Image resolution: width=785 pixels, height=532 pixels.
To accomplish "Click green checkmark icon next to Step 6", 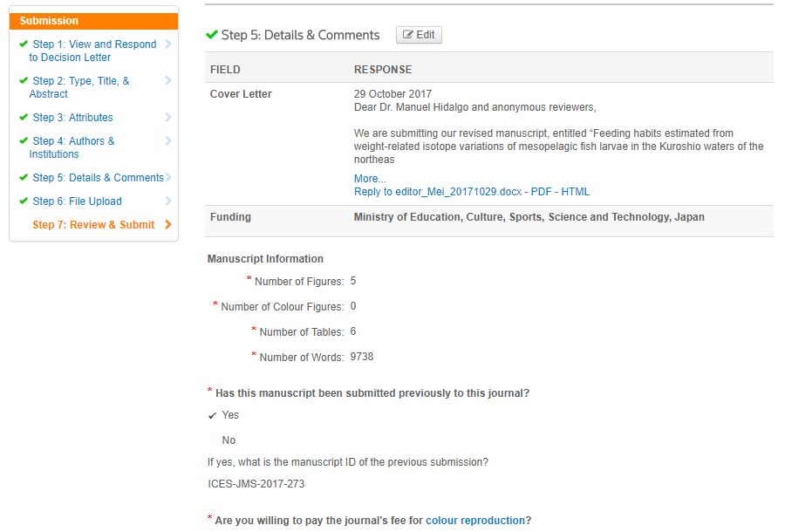I will point(23,201).
